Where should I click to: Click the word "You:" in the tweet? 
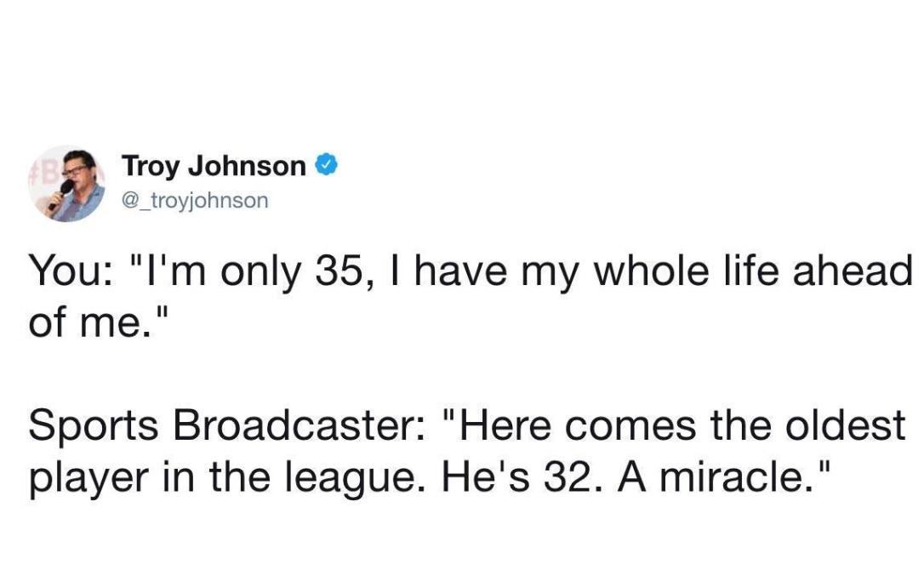[70, 273]
